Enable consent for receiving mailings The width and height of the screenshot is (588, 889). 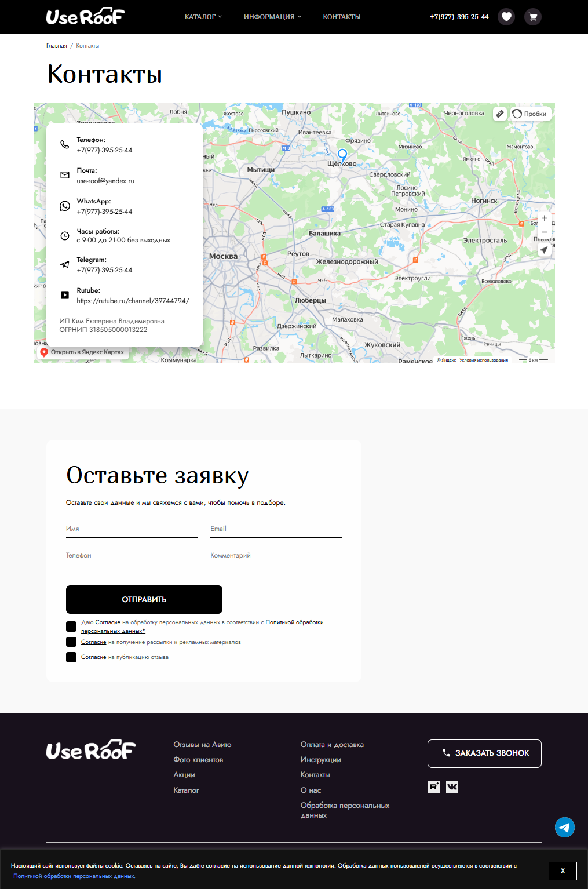pyautogui.click(x=71, y=642)
